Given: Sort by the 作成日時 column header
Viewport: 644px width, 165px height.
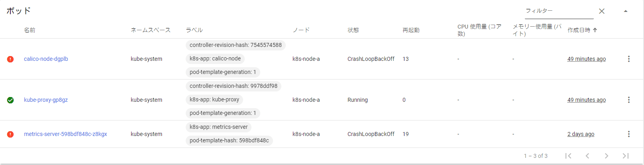Looking at the screenshot, I should [579, 30].
